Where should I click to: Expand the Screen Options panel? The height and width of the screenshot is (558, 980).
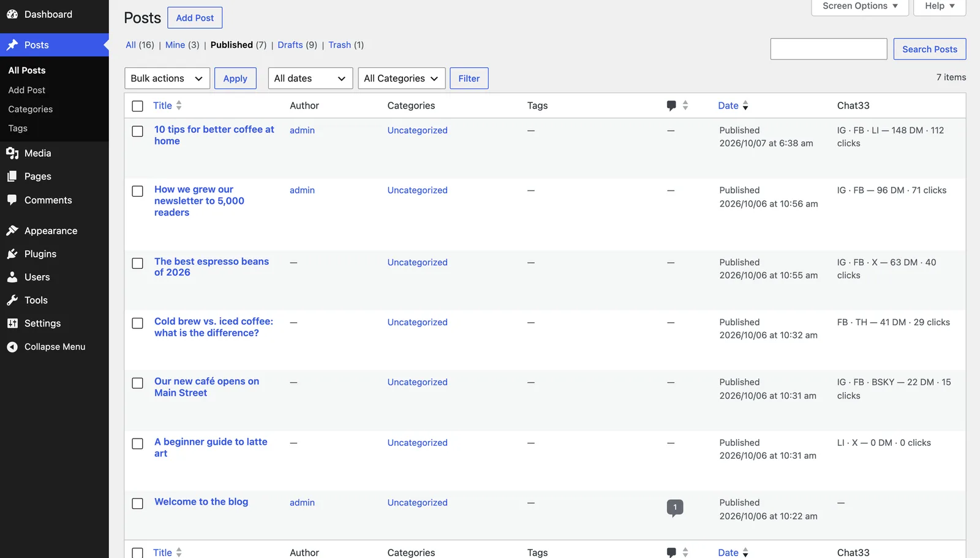pos(860,6)
